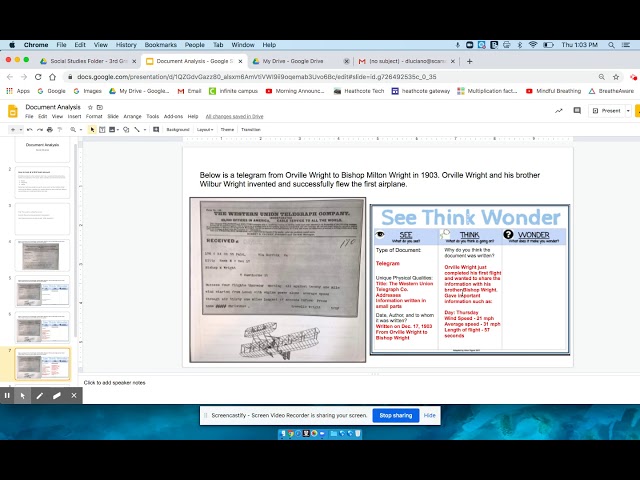
Task: Click the Chrome address bar URL
Action: (257, 77)
